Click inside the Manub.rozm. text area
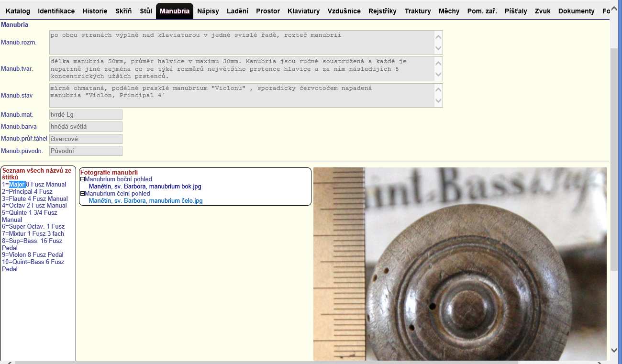Viewport: 622px width, 364px height. [x=246, y=43]
